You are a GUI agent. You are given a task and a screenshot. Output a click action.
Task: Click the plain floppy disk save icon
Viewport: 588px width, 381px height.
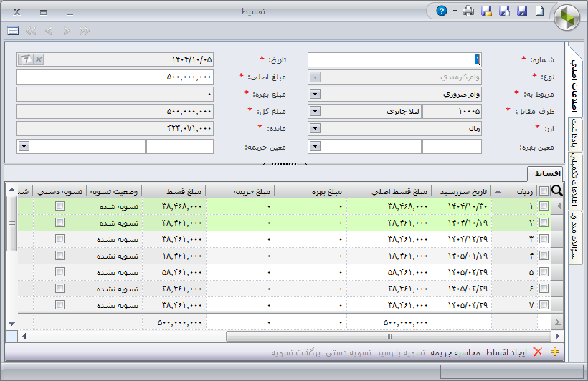pos(522,11)
